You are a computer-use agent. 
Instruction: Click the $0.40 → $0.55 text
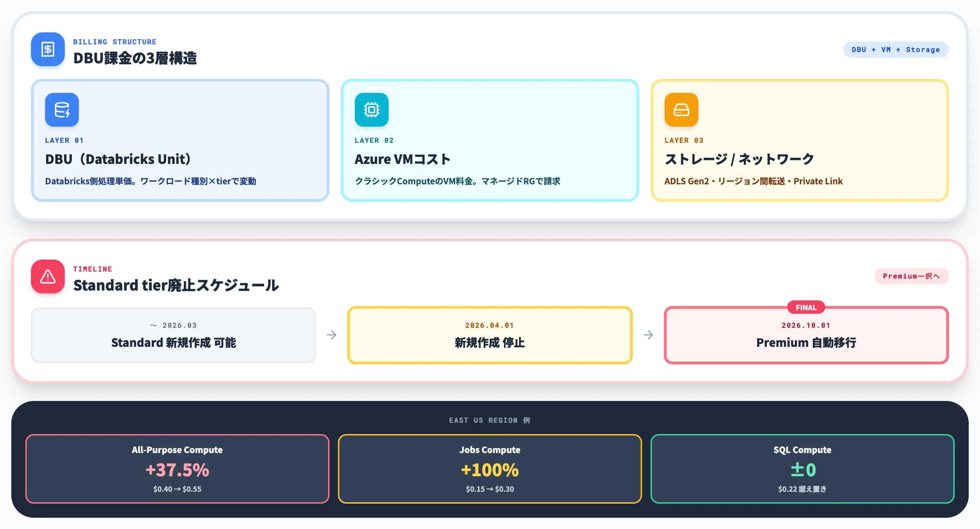click(x=177, y=489)
